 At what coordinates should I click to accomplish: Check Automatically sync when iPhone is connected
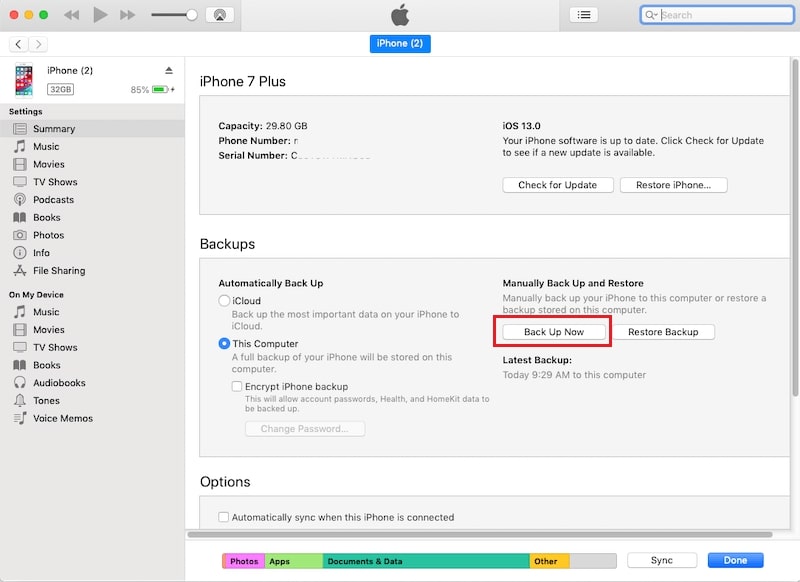click(x=224, y=517)
